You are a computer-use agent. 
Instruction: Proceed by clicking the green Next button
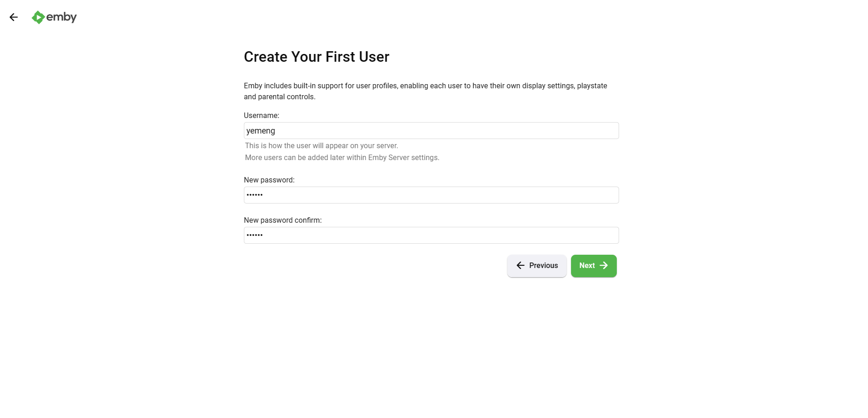(593, 266)
